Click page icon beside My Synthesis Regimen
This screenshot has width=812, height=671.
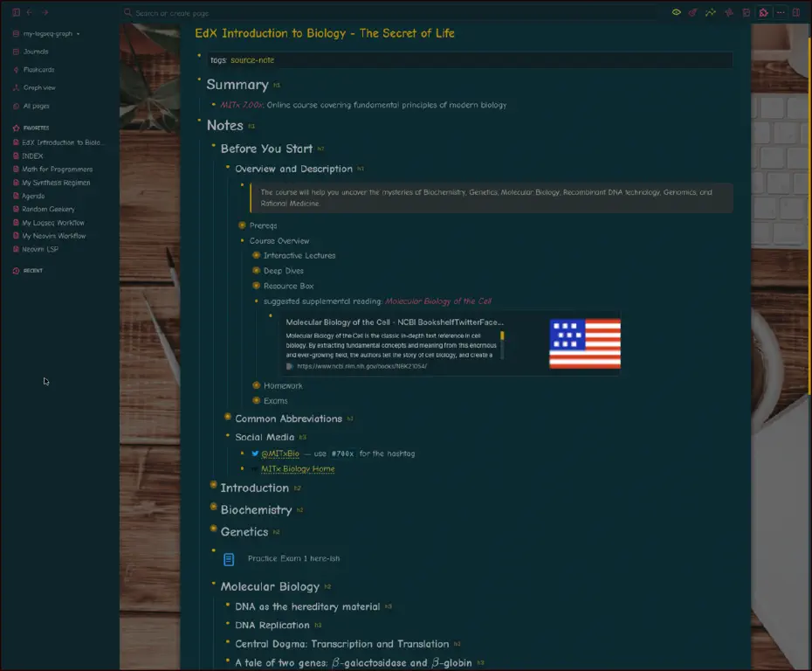[16, 183]
